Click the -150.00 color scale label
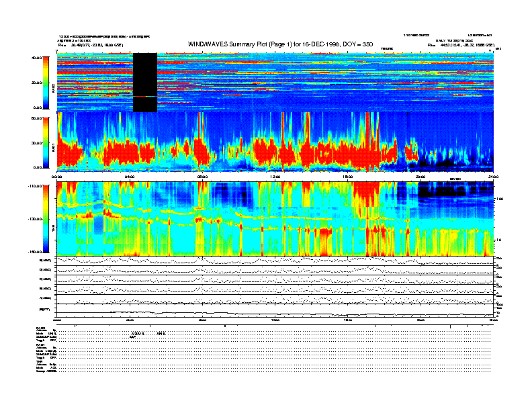The width and height of the screenshot is (532, 411). click(36, 252)
